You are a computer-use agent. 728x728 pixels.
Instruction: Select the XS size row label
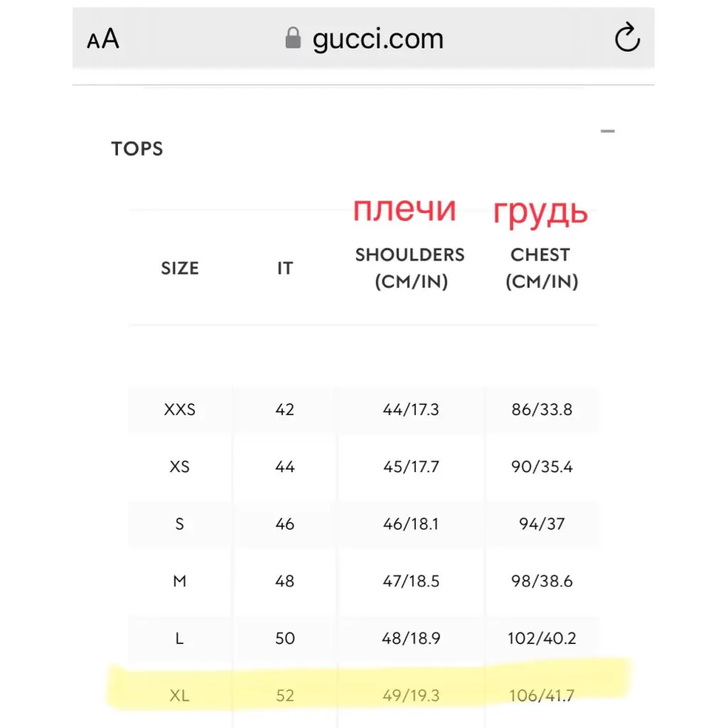180,466
